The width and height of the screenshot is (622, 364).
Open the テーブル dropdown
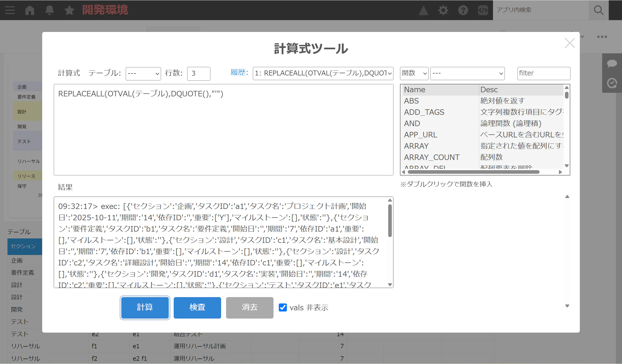(x=143, y=74)
